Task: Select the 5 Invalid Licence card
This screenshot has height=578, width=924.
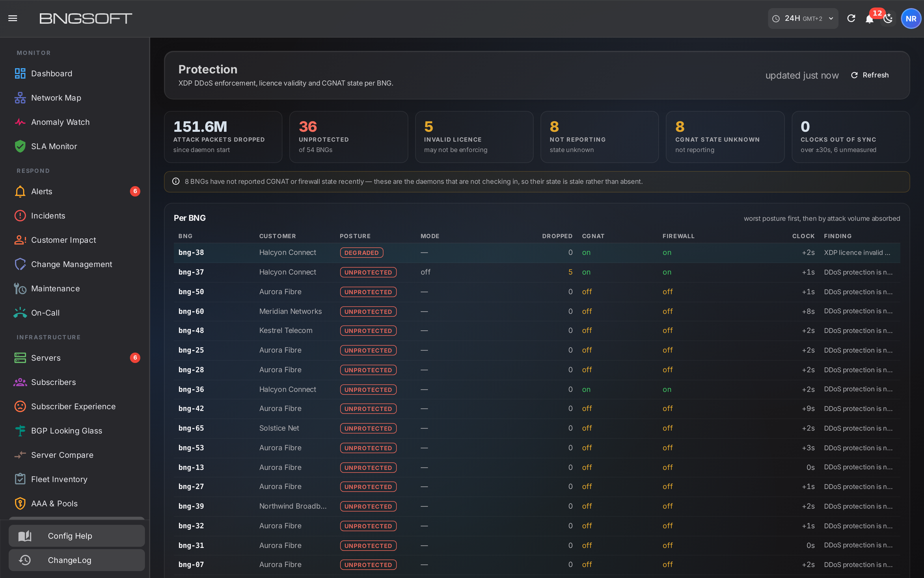Action: click(x=474, y=137)
